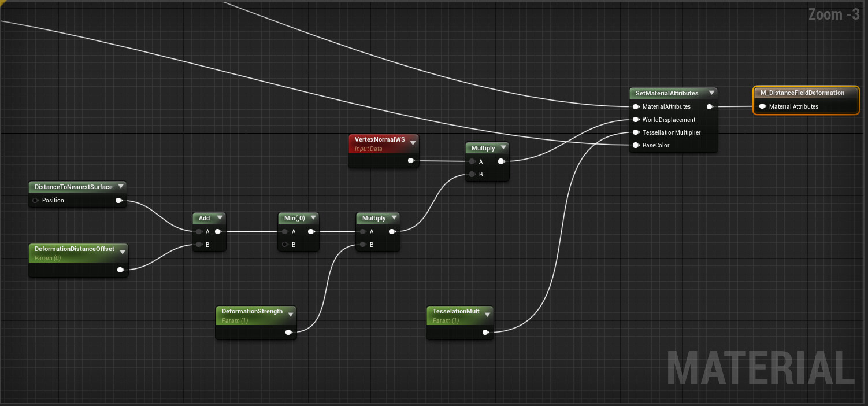The width and height of the screenshot is (868, 406).
Task: Click the DistanceToNearestSurface output pin
Action: click(x=118, y=200)
